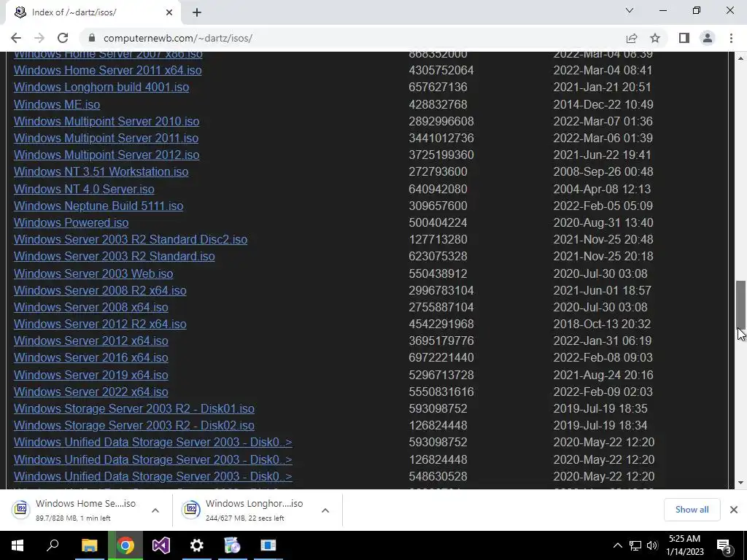Download Windows Home Server 2011 x64.iso
The height and width of the screenshot is (560, 747).
coord(108,71)
